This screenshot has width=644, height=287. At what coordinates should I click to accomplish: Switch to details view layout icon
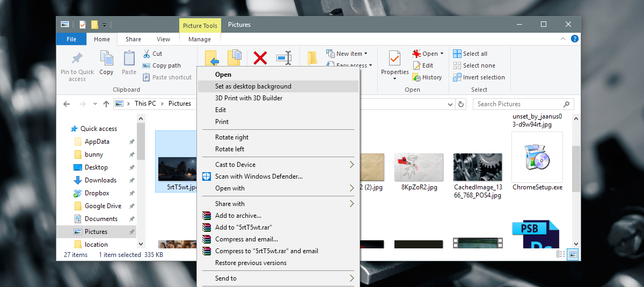click(561, 255)
